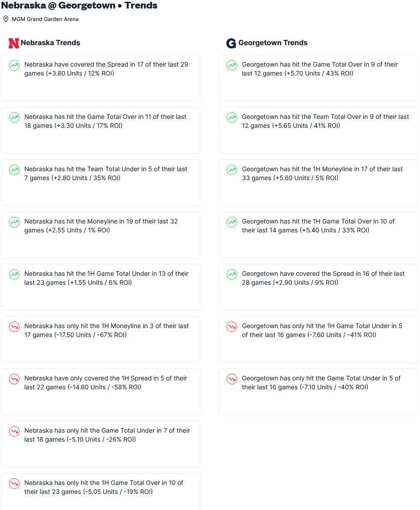This screenshot has height=510, width=420.
Task: Click red downtrend icon for Georgetown 1H Game Total Under
Action: [232, 327]
